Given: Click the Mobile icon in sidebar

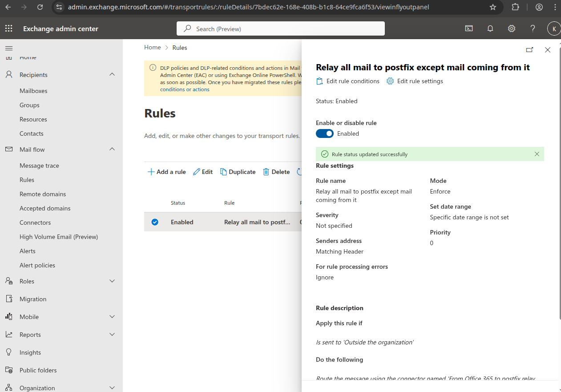Looking at the screenshot, I should click(x=9, y=317).
